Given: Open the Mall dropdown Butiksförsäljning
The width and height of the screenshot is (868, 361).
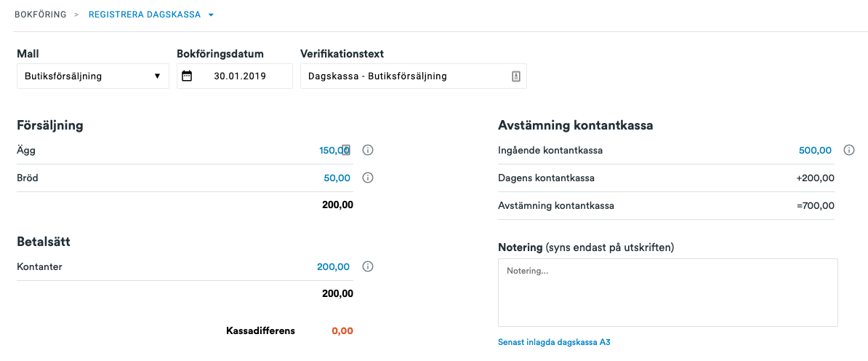Looking at the screenshot, I should 93,76.
